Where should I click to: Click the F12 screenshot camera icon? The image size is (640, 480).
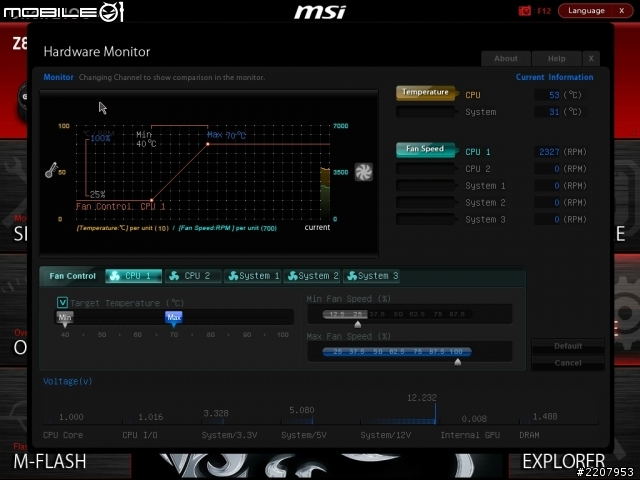point(524,11)
